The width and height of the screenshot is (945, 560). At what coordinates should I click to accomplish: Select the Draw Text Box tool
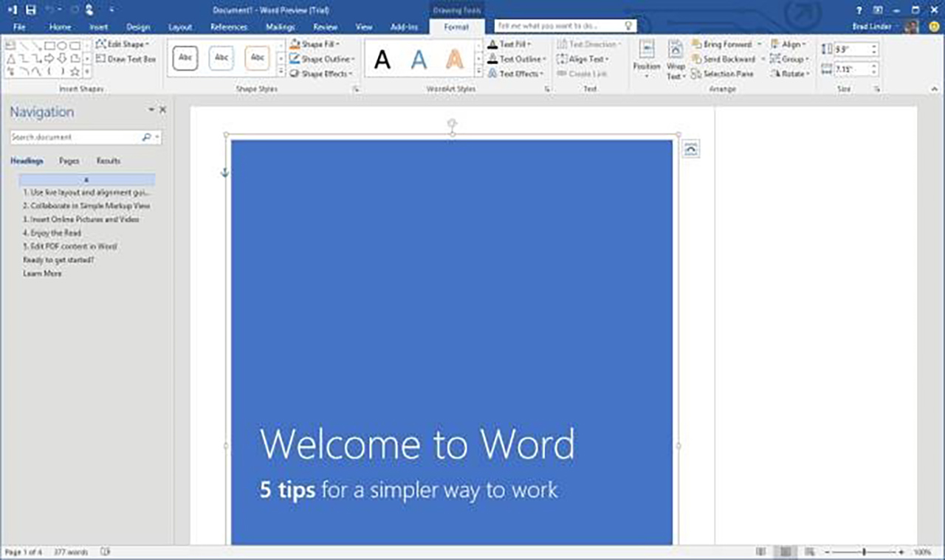[x=126, y=59]
